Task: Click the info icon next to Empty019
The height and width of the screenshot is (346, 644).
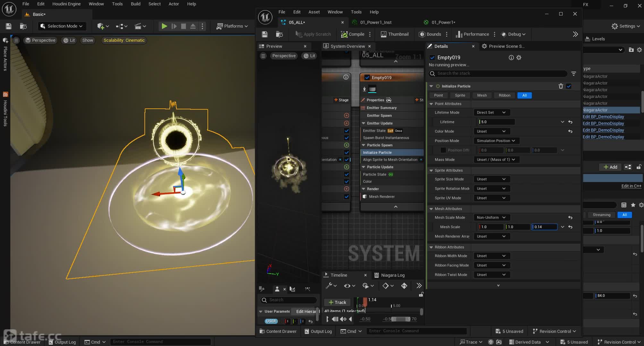Action: point(511,58)
